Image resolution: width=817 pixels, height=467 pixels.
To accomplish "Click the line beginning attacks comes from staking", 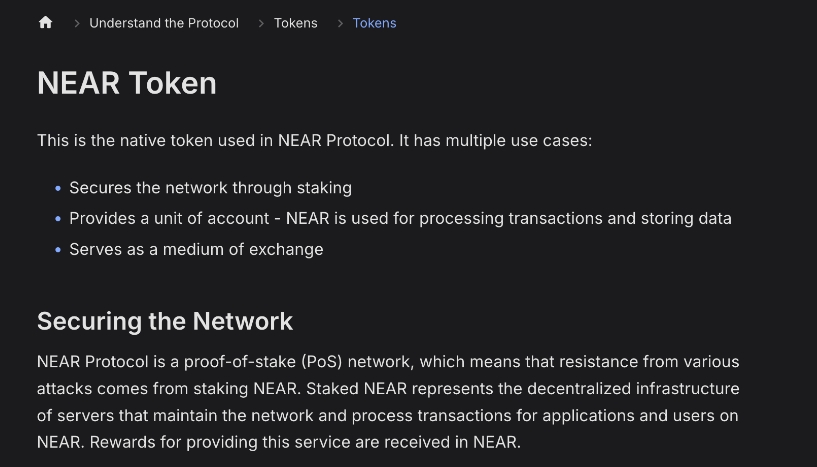I will click(388, 388).
